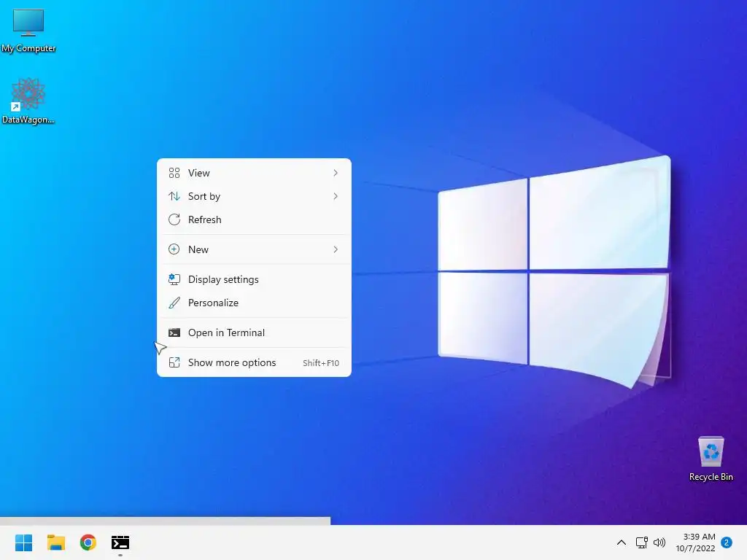Screen dimensions: 747x560
Task: Launch Google Chrome from the taskbar
Action: coord(88,542)
